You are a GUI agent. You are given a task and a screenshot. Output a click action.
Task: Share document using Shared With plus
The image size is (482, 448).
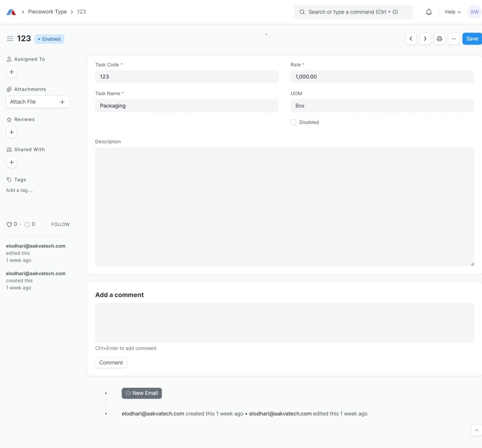coord(12,162)
